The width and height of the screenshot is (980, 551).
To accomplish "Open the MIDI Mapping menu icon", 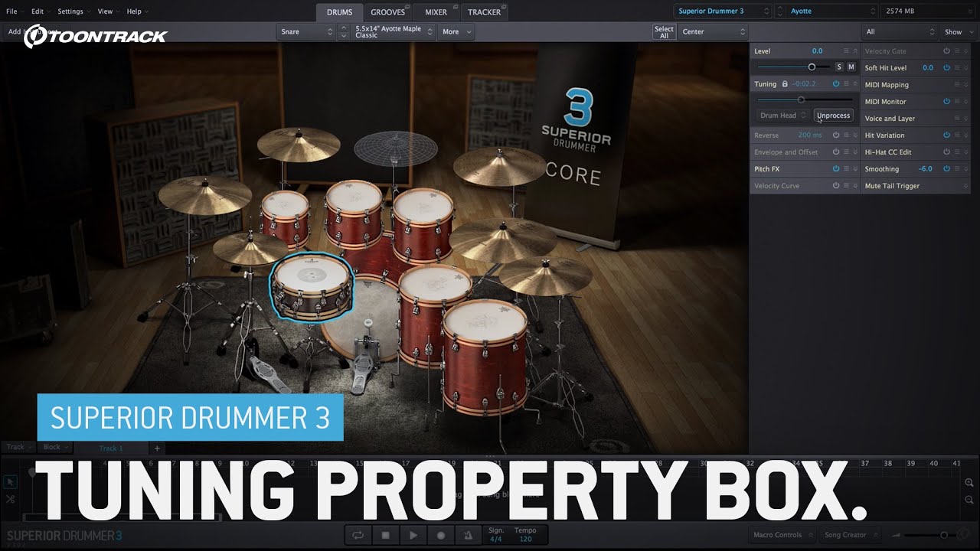I will pos(956,85).
